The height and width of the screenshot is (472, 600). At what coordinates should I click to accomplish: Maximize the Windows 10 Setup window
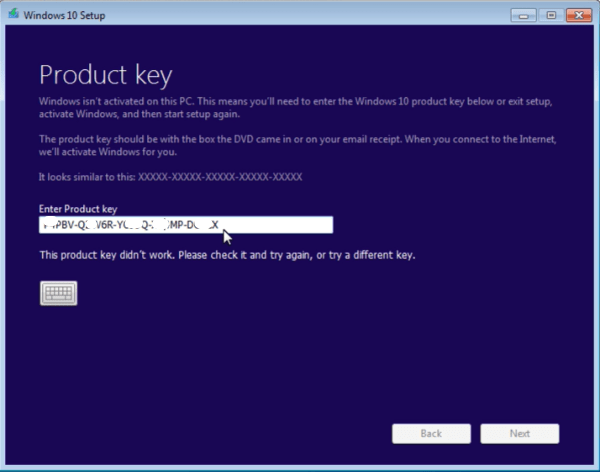click(551, 15)
